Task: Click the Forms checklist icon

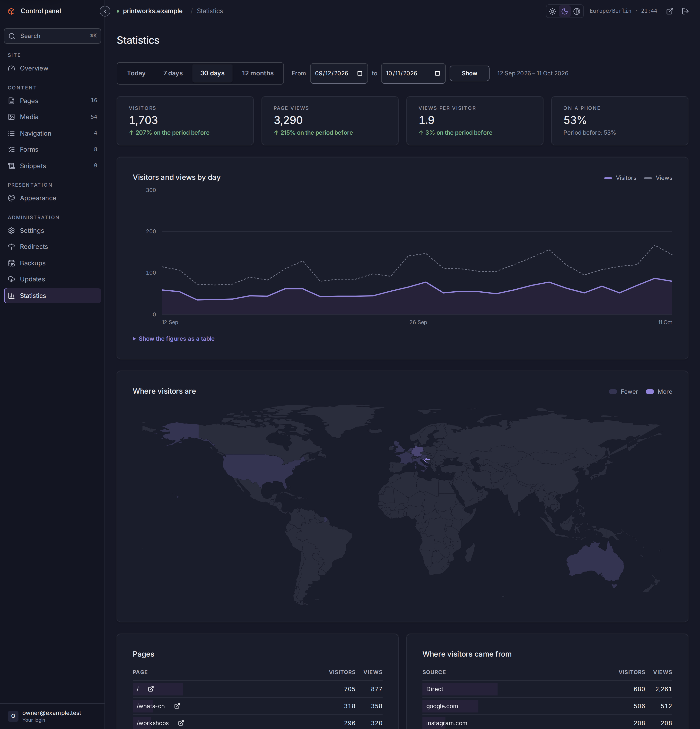Action: pos(11,149)
